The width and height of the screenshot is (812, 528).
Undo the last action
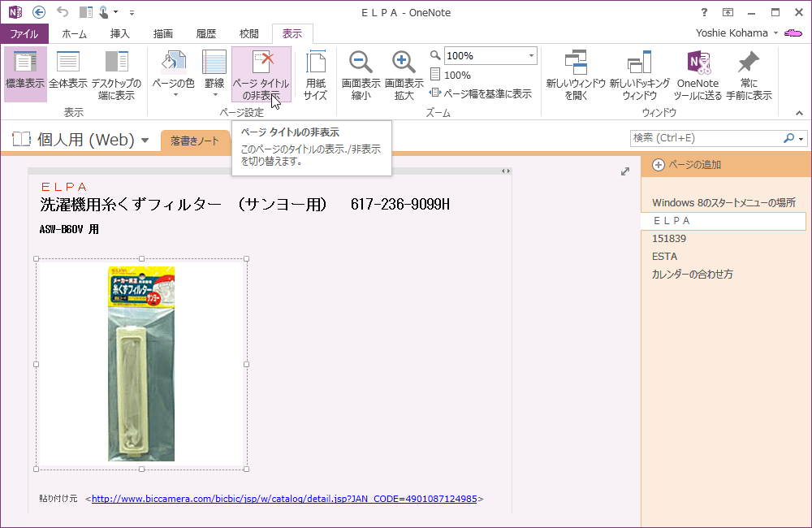(x=63, y=12)
